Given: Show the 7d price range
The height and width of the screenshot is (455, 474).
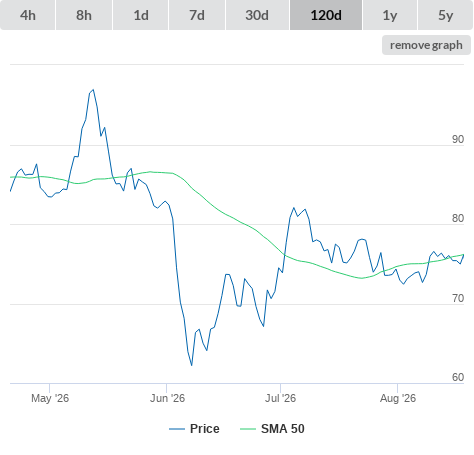Looking at the screenshot, I should click(x=197, y=15).
